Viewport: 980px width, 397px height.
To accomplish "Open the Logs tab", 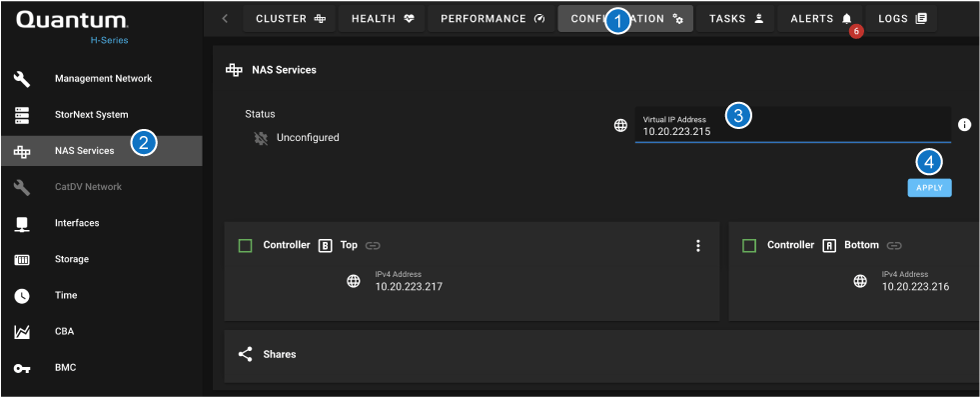I will point(902,19).
